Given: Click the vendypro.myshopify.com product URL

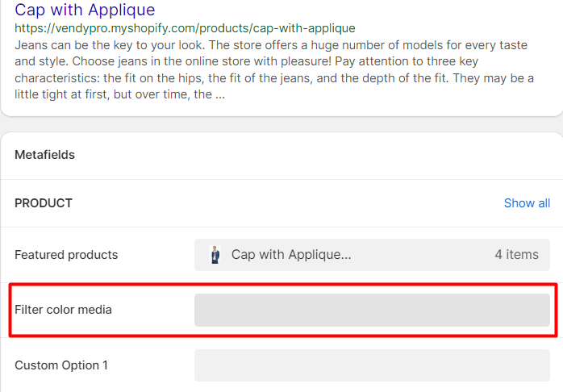Looking at the screenshot, I should coord(185,28).
